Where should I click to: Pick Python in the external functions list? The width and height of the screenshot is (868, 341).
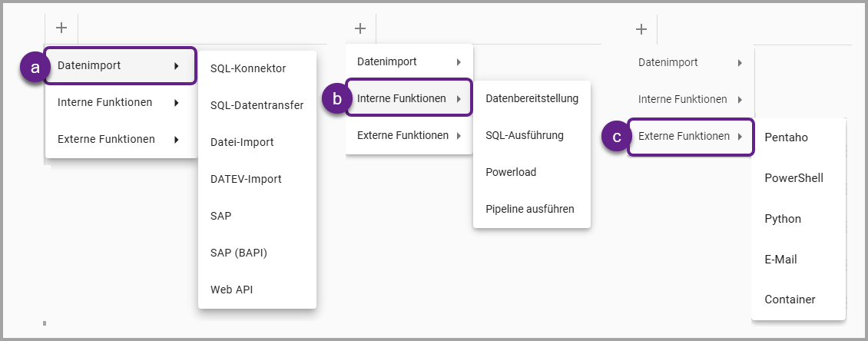coord(783,219)
